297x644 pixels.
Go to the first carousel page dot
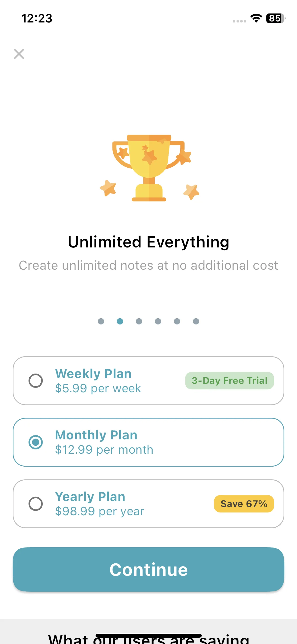click(101, 321)
